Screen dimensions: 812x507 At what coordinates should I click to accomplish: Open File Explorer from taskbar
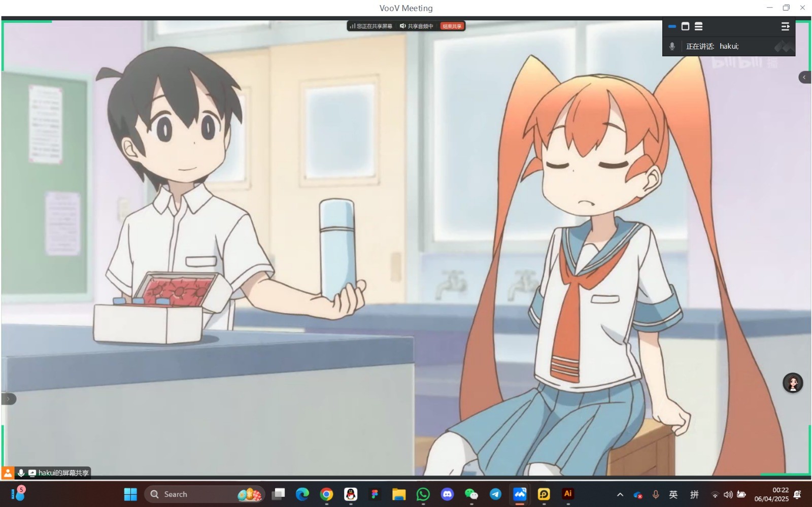[x=399, y=494]
